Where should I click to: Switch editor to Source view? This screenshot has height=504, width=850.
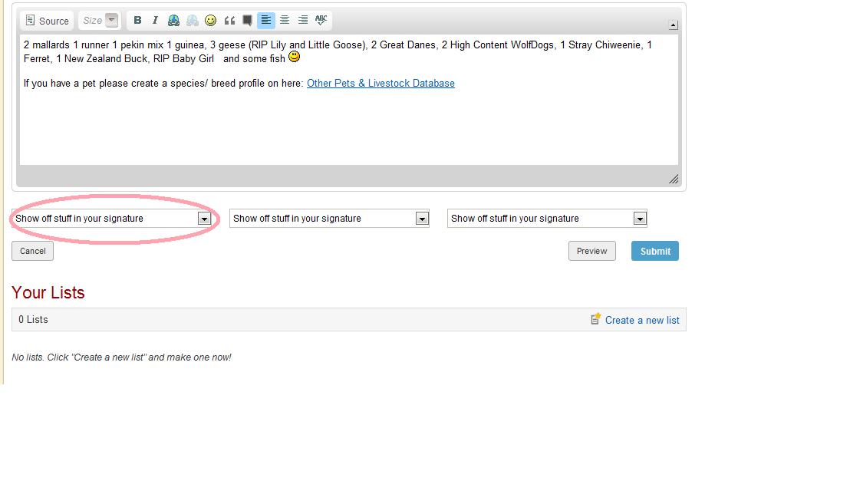pyautogui.click(x=47, y=21)
